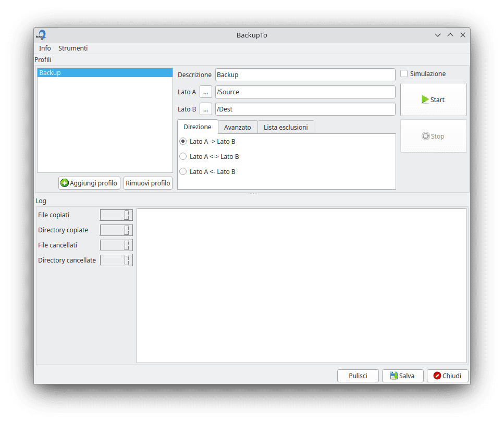Click the File cancellati counter
Image resolution: width=504 pixels, height=424 pixels.
click(116, 245)
